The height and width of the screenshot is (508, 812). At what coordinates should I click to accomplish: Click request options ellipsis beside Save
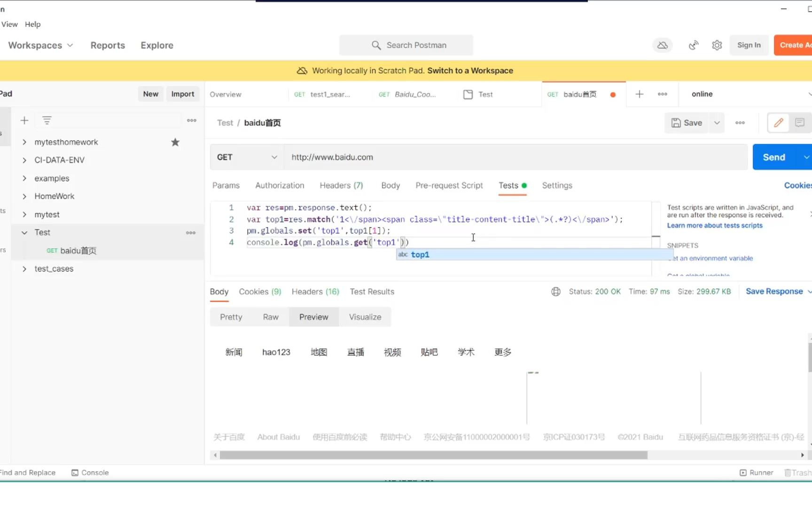[x=740, y=123]
